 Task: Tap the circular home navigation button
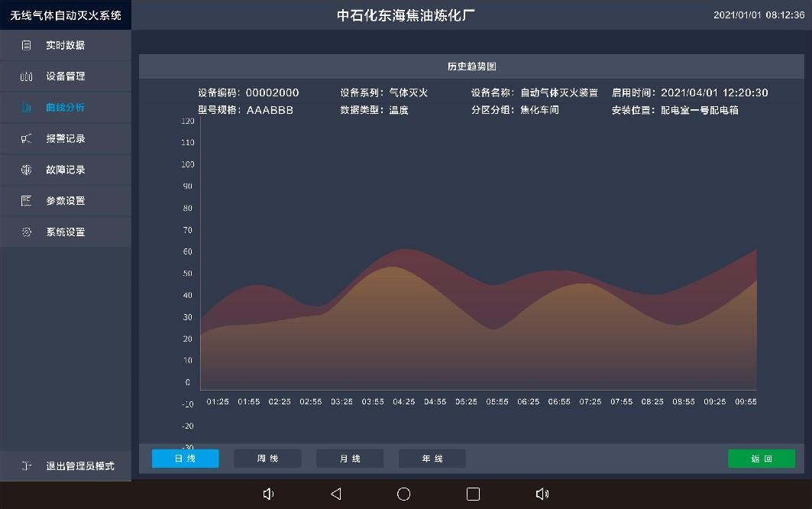[404, 494]
